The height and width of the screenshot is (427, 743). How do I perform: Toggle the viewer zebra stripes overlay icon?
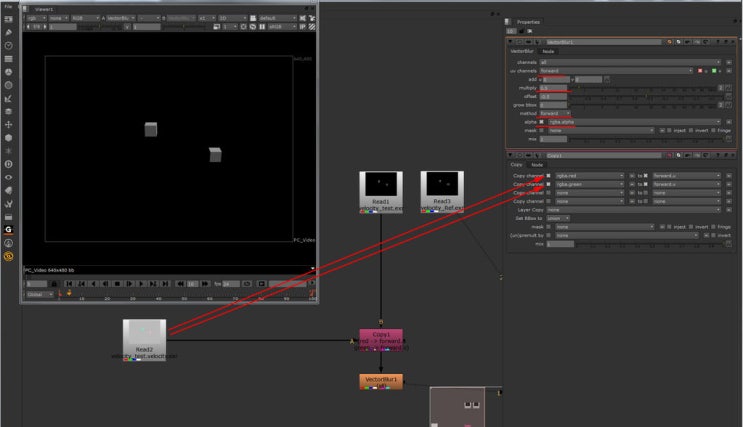point(312,27)
